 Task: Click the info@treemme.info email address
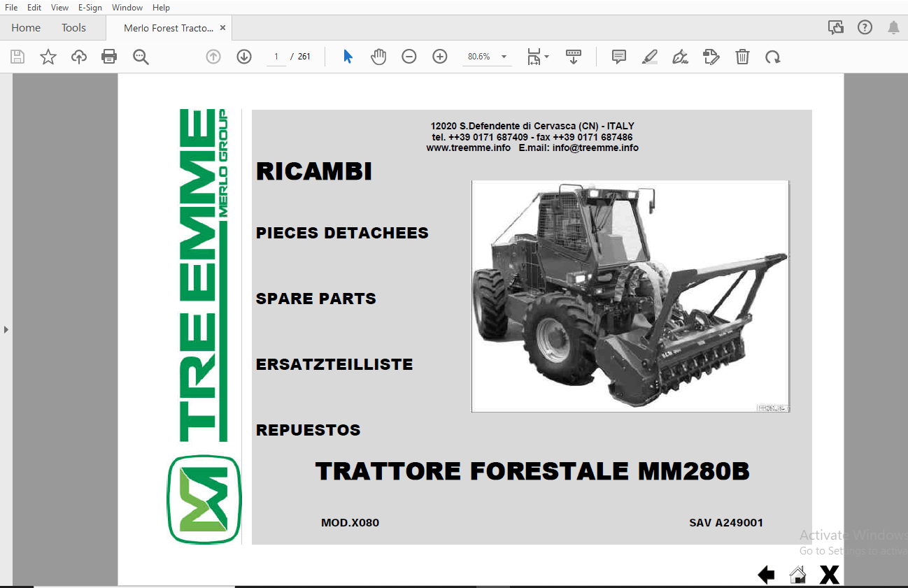595,148
